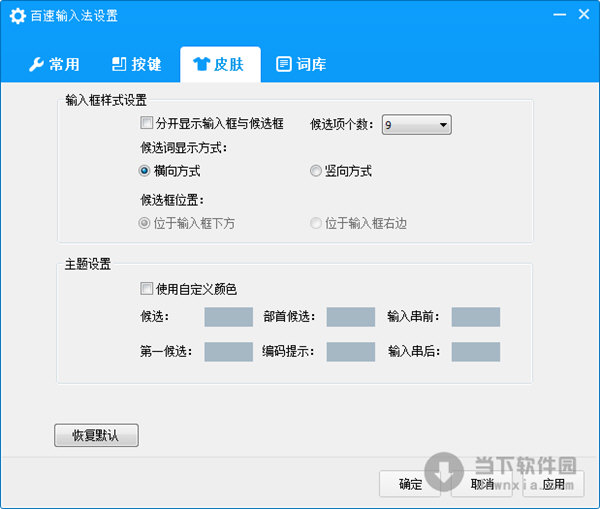Switch to the 常用 tab
Image resolution: width=600 pixels, height=509 pixels.
(x=53, y=64)
